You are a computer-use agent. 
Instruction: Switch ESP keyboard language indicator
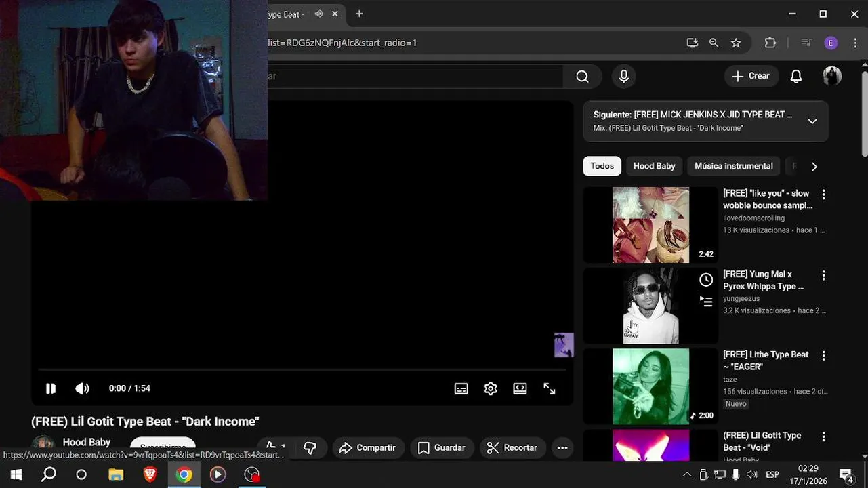coord(772,474)
